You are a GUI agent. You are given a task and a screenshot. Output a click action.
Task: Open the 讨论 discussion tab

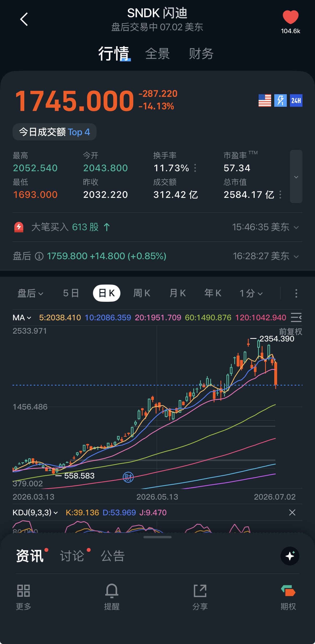tap(72, 556)
